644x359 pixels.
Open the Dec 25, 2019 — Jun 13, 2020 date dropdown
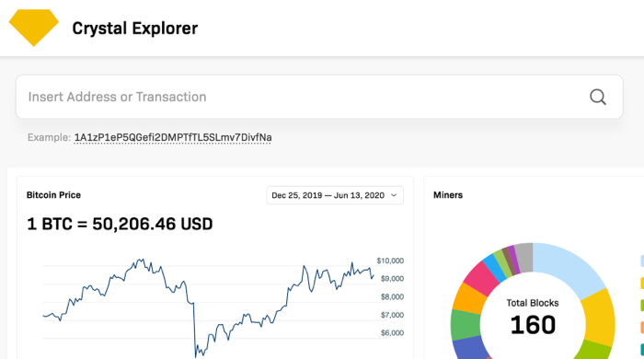(x=335, y=195)
